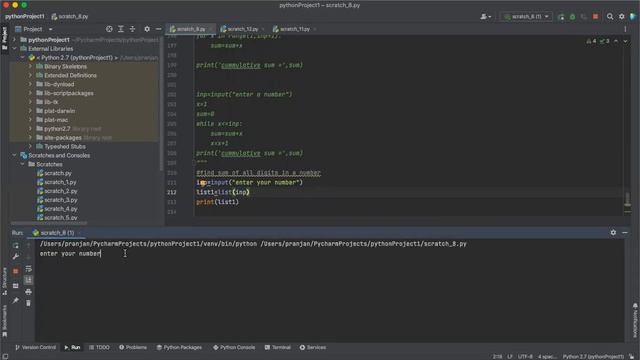Screen dimensions: 640x360
Task: Collapse Scratches and Consoles node
Action: point(14,156)
